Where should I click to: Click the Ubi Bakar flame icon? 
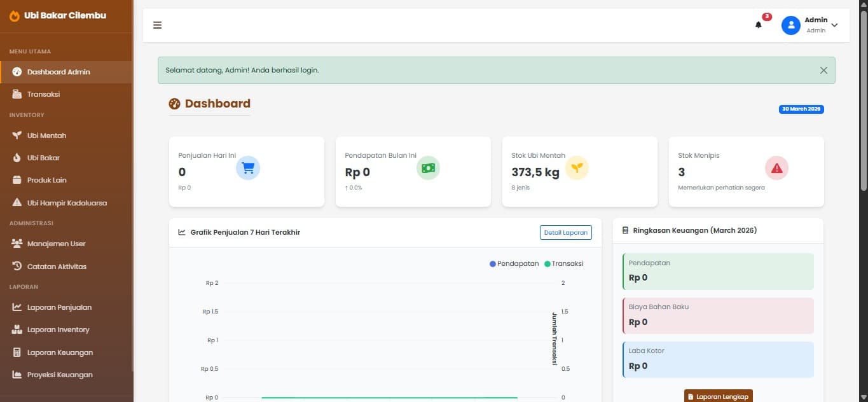click(17, 158)
